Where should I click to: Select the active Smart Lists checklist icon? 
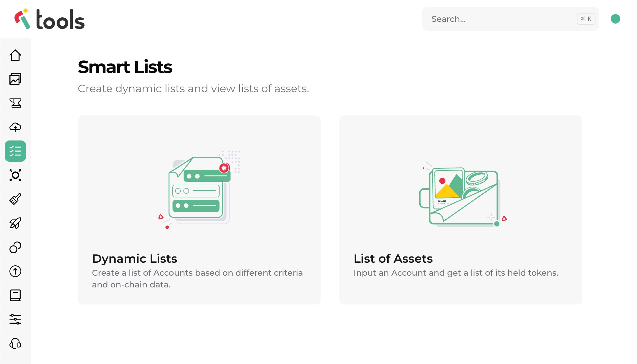(15, 151)
